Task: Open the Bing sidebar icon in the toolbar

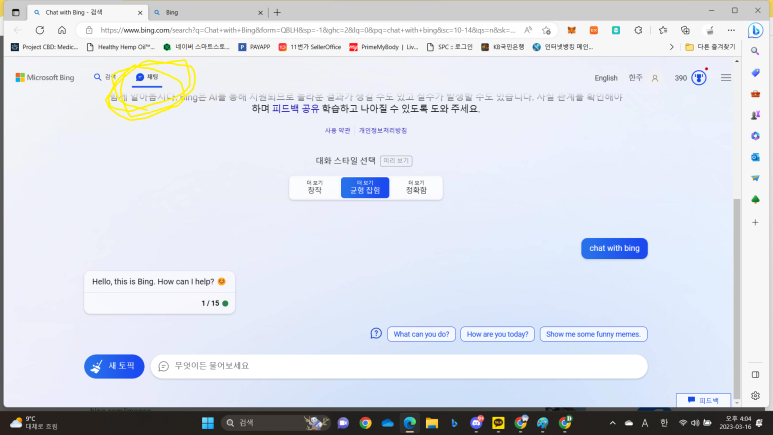Action: pyautogui.click(x=755, y=31)
